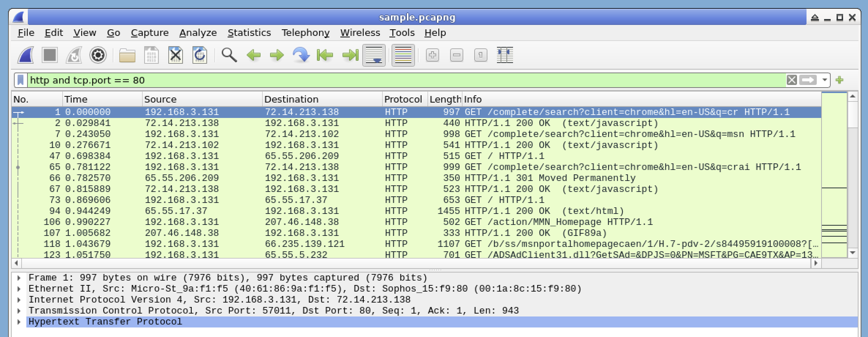Open the Statistics menu

249,33
